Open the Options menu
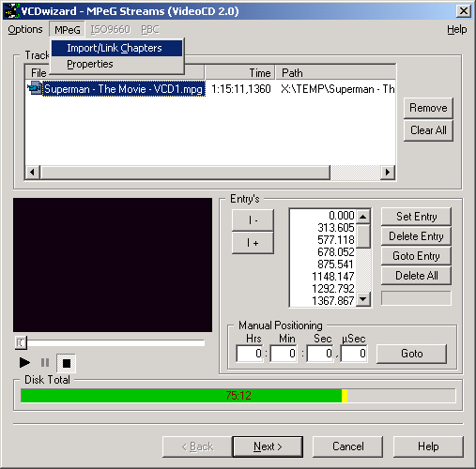 [25, 29]
